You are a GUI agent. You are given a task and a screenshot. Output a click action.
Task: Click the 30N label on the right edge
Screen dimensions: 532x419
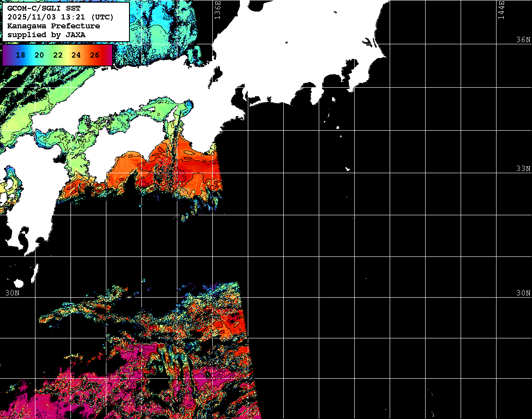point(523,293)
